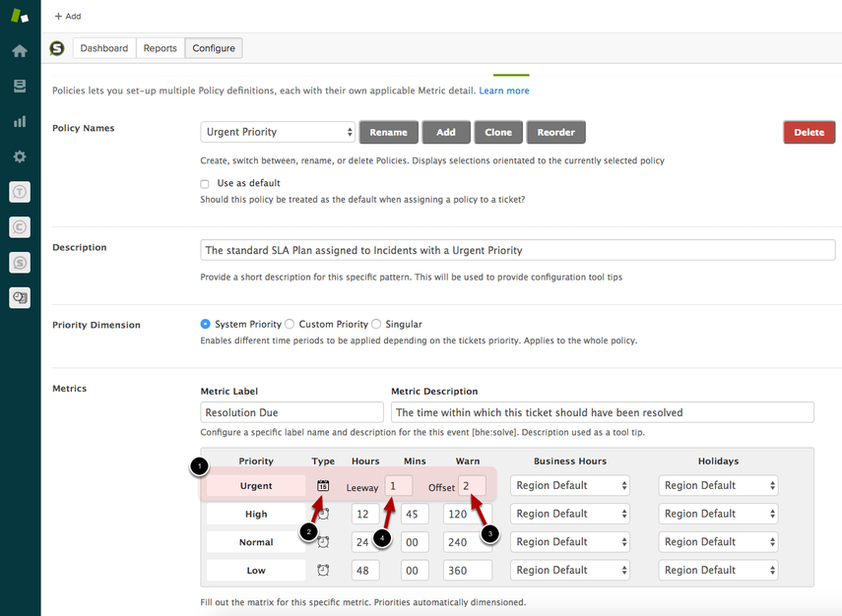Open the C app icon in sidebar
Image resolution: width=842 pixels, height=616 pixels.
[x=20, y=227]
